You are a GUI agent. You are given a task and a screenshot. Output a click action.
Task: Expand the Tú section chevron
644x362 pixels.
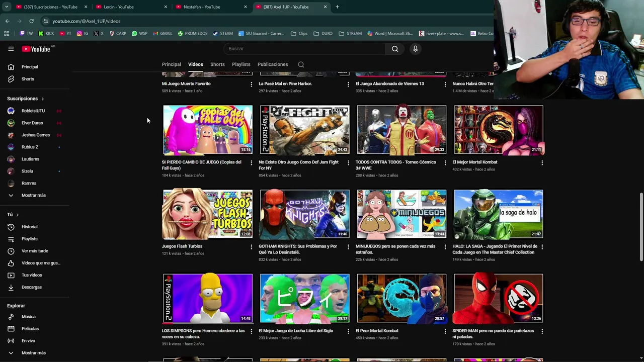[x=17, y=215]
